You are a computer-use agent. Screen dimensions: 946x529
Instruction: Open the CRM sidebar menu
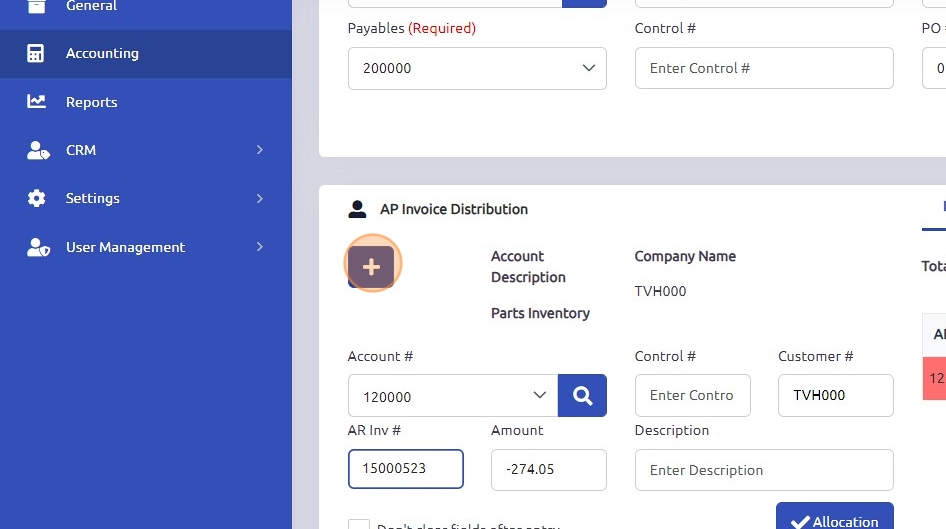coord(145,150)
